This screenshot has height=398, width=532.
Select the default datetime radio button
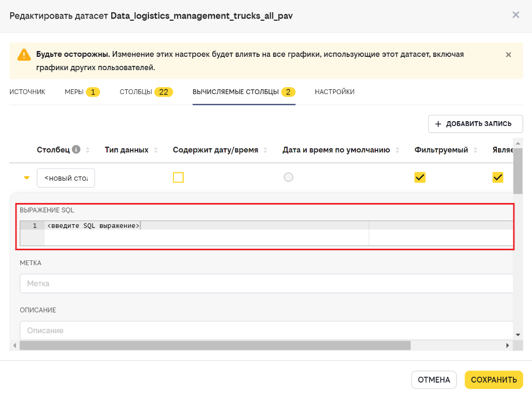[288, 177]
